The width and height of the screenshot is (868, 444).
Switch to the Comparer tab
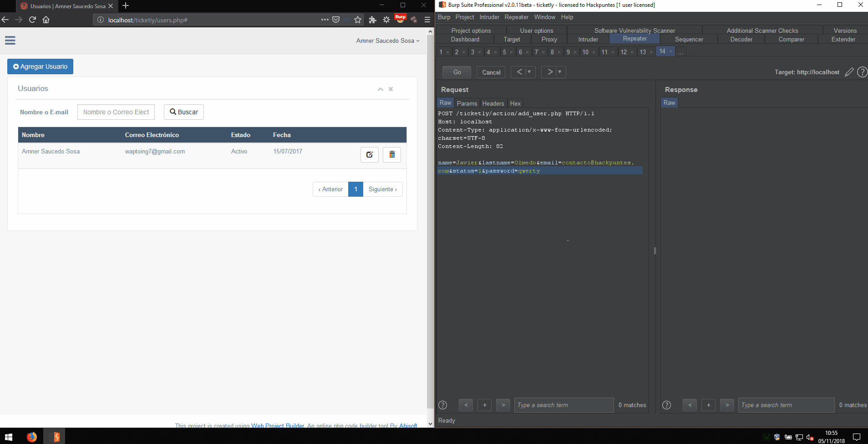click(792, 40)
